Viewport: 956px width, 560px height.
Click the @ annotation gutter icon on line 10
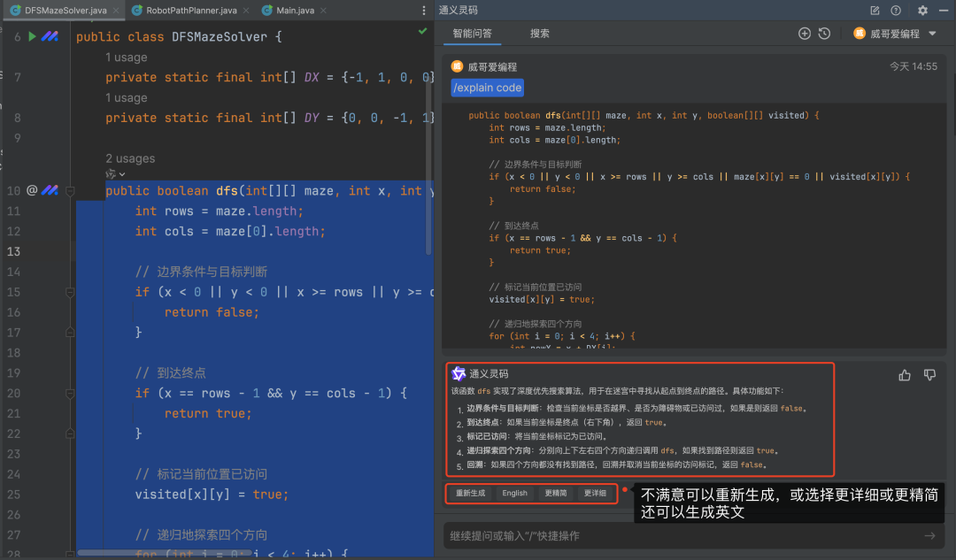point(33,191)
